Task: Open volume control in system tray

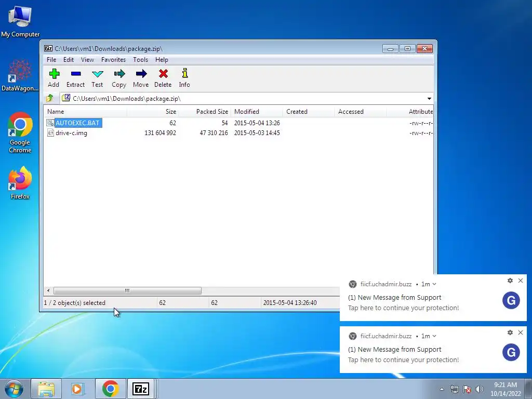Action: [480, 389]
